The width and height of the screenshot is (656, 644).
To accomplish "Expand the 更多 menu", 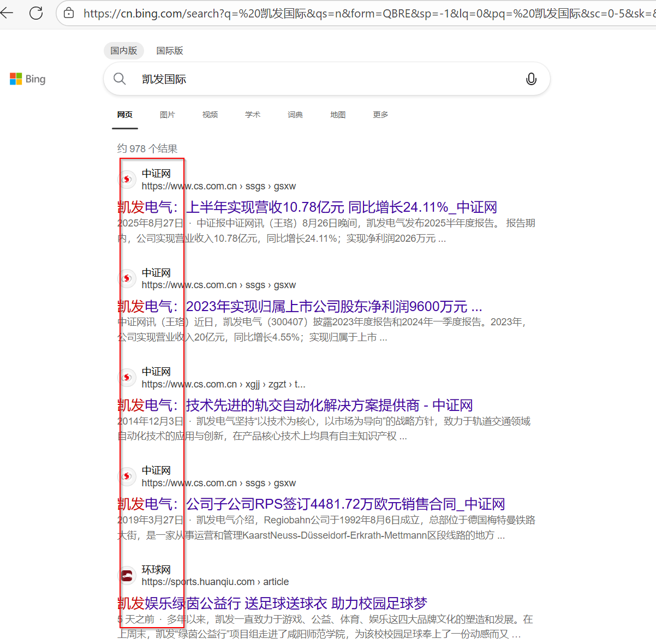I will coord(380,115).
